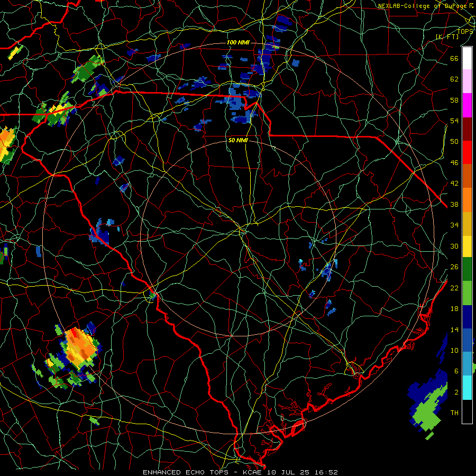
Task: Click the bright red 46-50 kft legend swatch
Action: point(467,152)
